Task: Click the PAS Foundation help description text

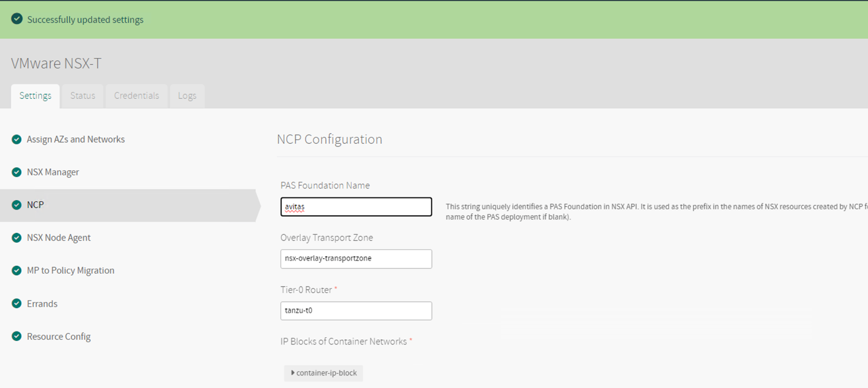Action: pos(656,212)
